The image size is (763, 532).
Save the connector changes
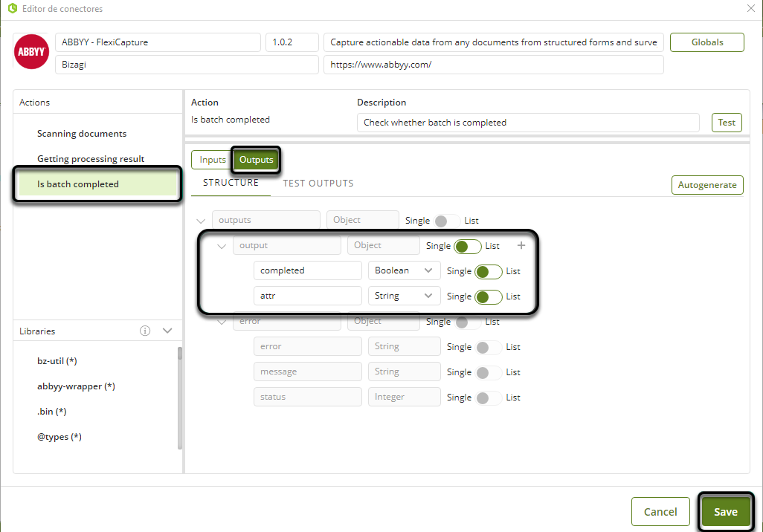pos(726,512)
